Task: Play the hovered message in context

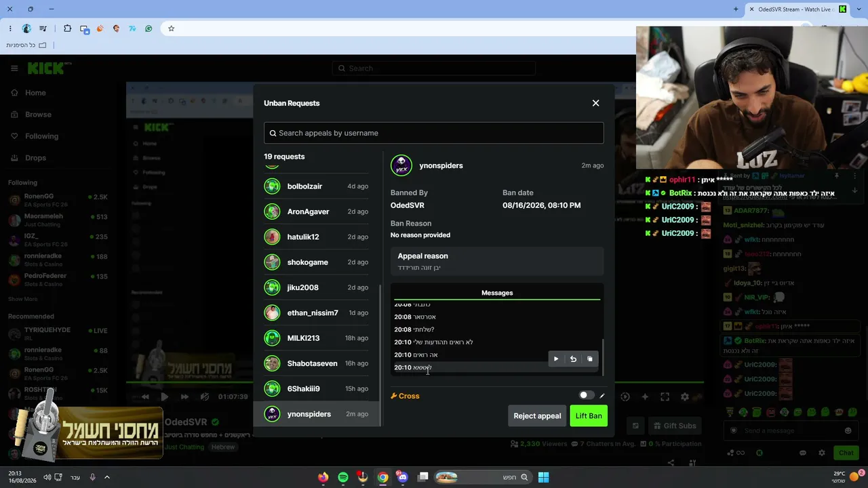Action: [556, 359]
